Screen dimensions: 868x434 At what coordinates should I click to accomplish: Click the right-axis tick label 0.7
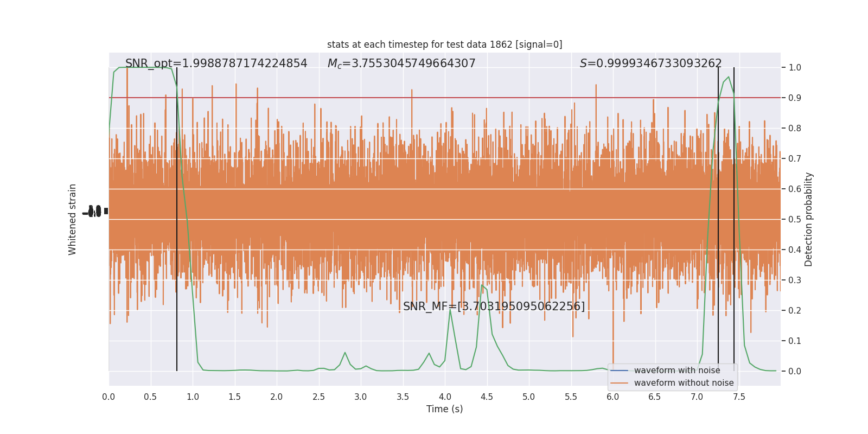[795, 158]
